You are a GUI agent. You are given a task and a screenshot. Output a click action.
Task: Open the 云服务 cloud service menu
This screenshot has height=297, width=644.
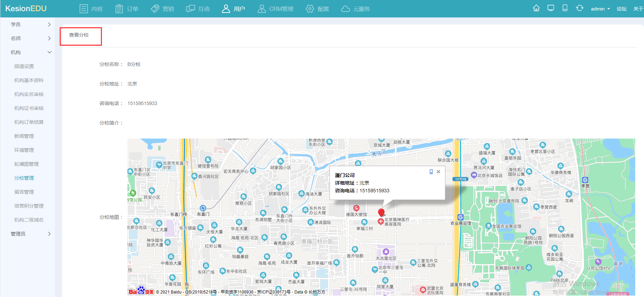[356, 9]
